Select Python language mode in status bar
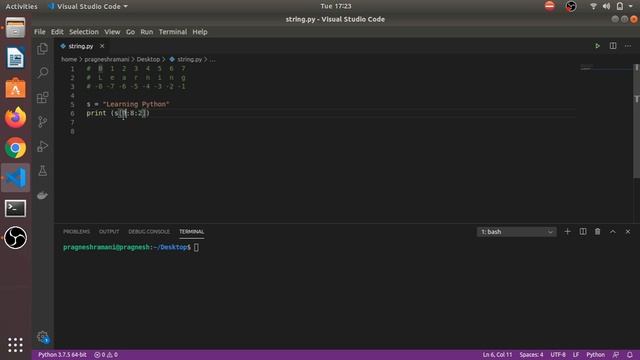 (596, 355)
